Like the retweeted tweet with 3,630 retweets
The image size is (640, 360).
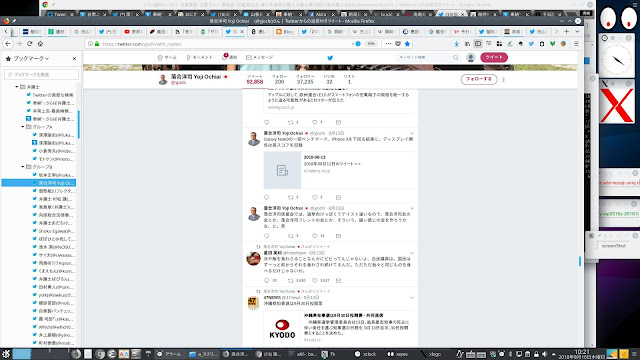(315, 280)
